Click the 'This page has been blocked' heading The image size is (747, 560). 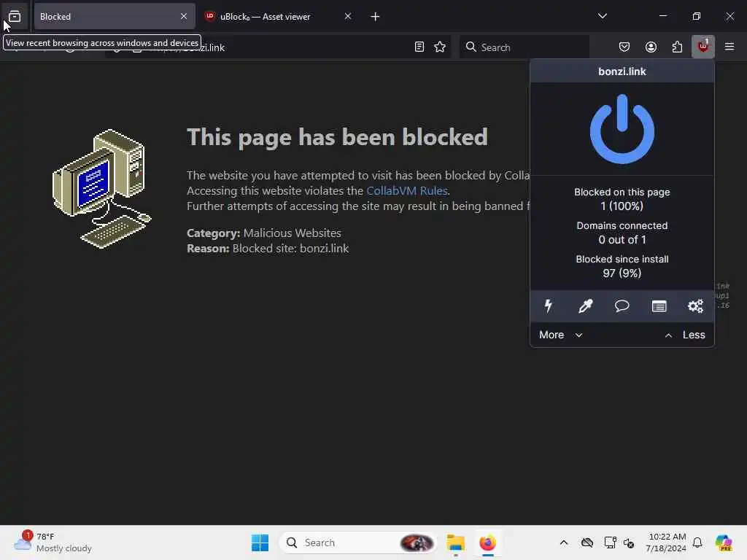(337, 137)
